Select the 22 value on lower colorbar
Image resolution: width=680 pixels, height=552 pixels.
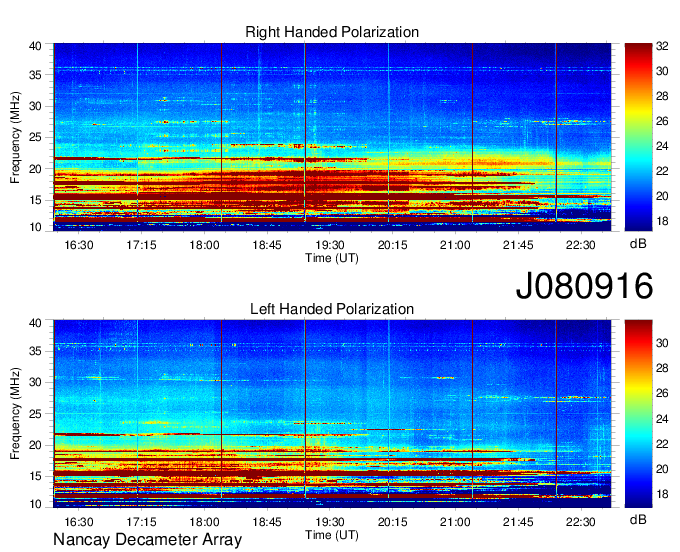tap(662, 444)
